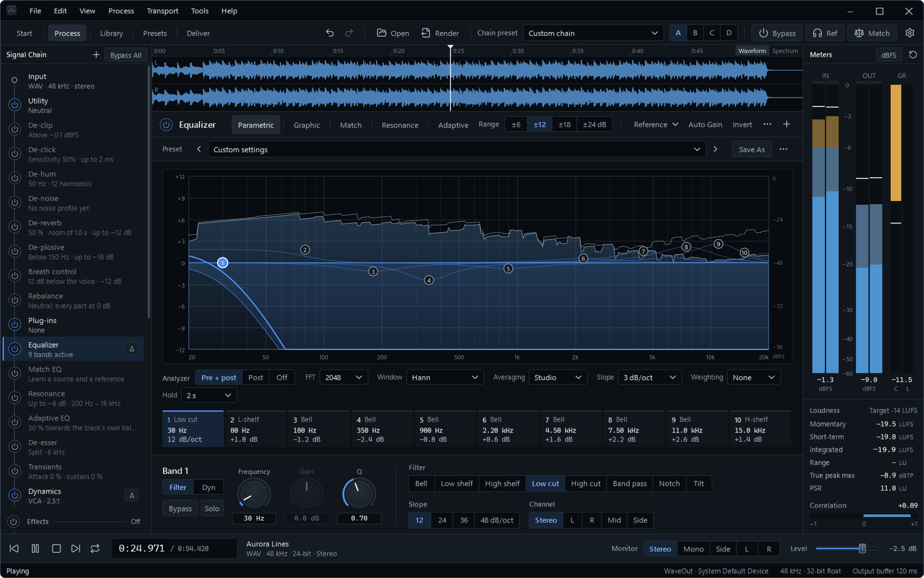Image resolution: width=924 pixels, height=578 pixels.
Task: Open the preset more-options ellipsis
Action: point(783,149)
